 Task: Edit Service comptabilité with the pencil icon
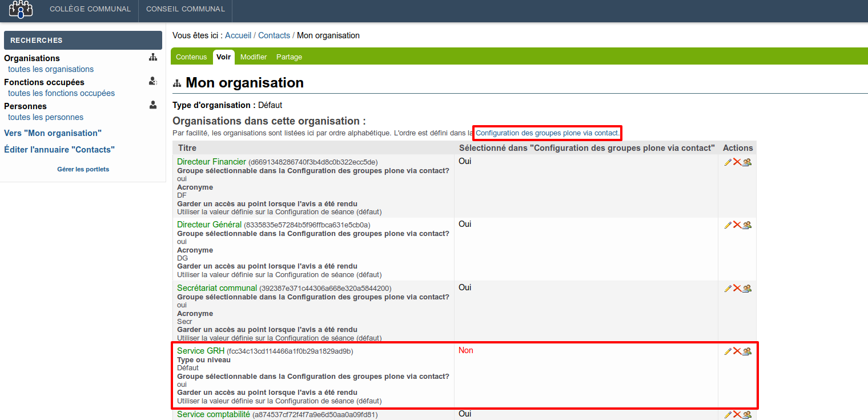coord(728,415)
